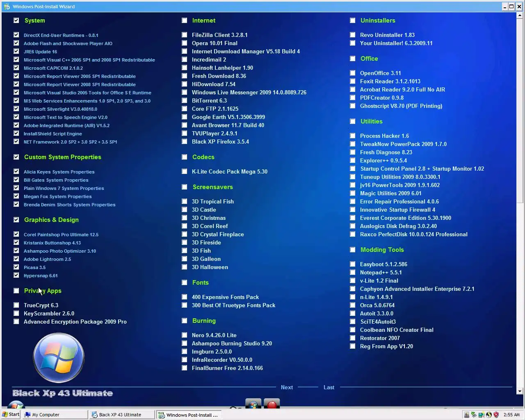Click the Windows flag button at bottom center
This screenshot has width=525, height=420.
coord(253,404)
